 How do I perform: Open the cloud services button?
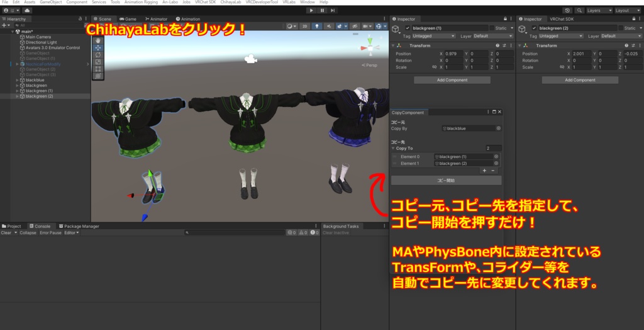(x=26, y=10)
